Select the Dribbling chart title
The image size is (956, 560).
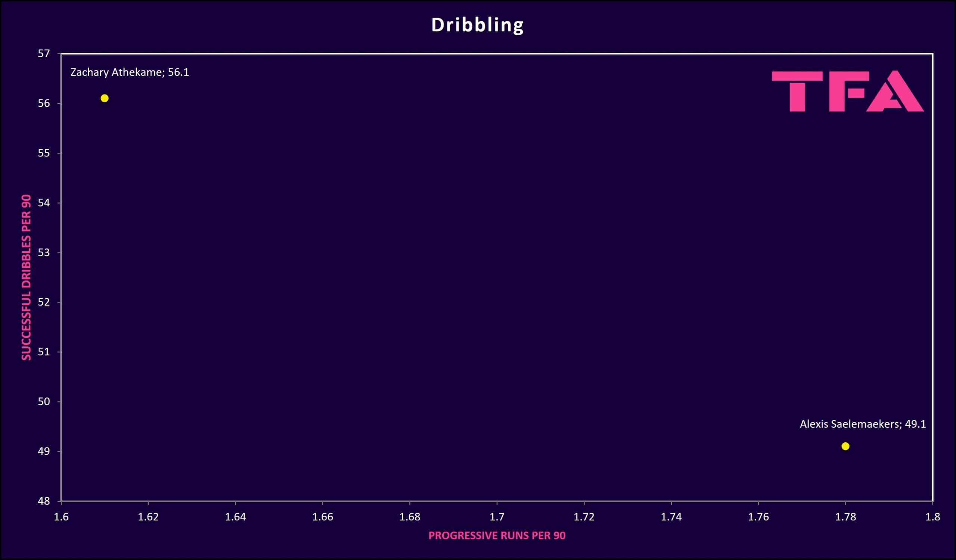pyautogui.click(x=477, y=25)
